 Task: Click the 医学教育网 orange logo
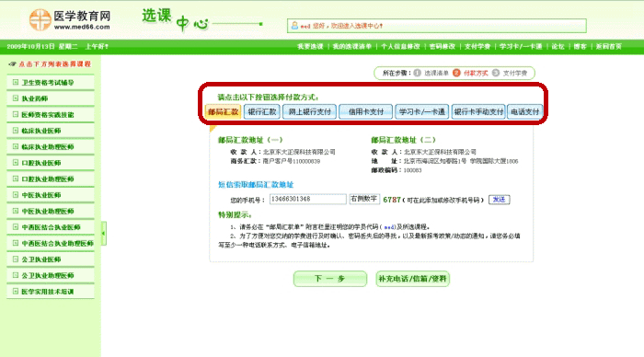point(40,19)
